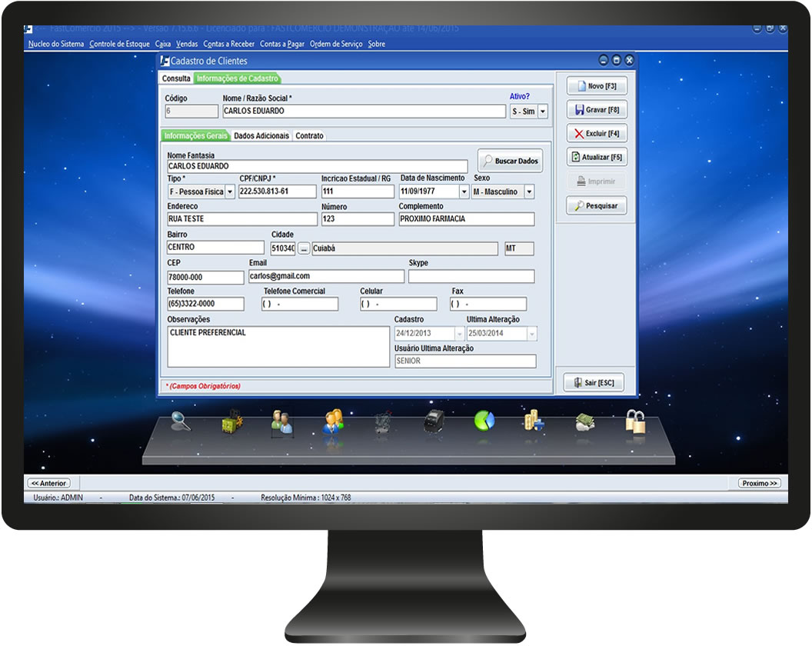Open the Tipo dropdown with Pessoa Fisica
Viewport: 812px width, 646px height.
tap(230, 191)
